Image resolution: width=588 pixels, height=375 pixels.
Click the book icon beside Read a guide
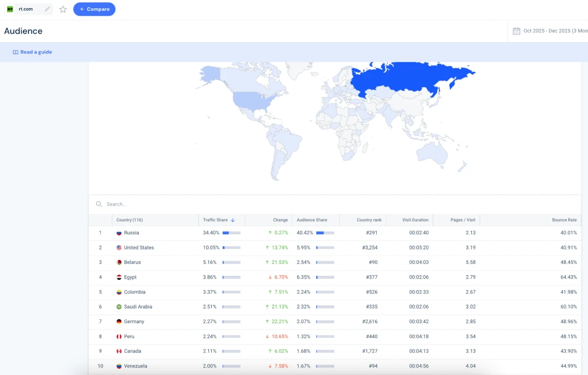pyautogui.click(x=15, y=52)
